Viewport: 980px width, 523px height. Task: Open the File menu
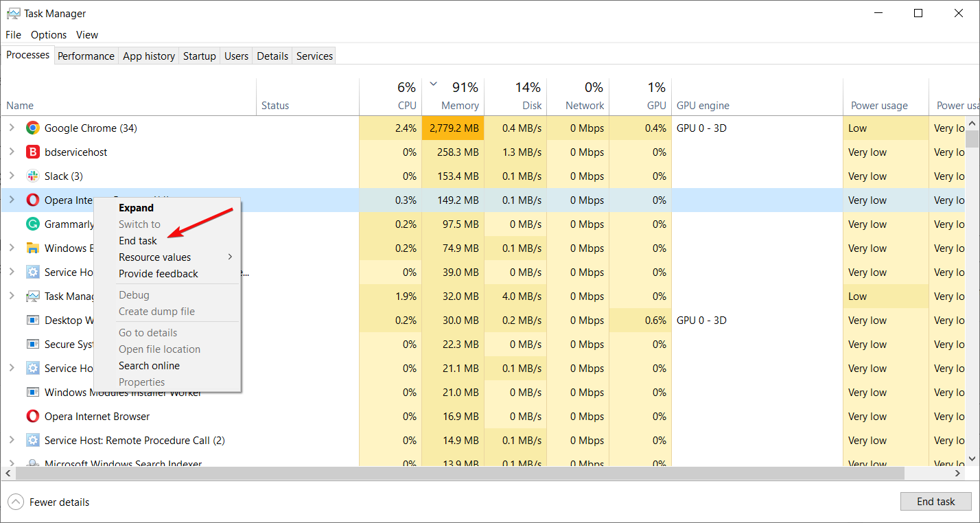click(14, 34)
